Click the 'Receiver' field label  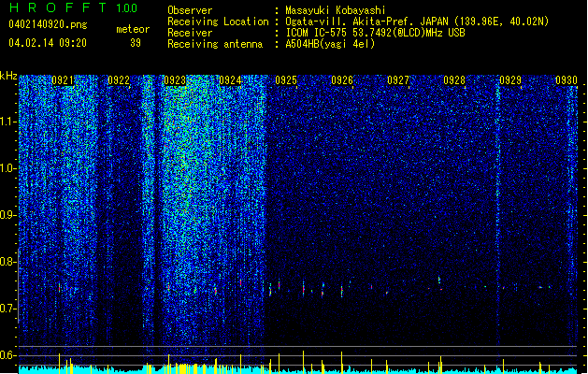[x=190, y=33]
